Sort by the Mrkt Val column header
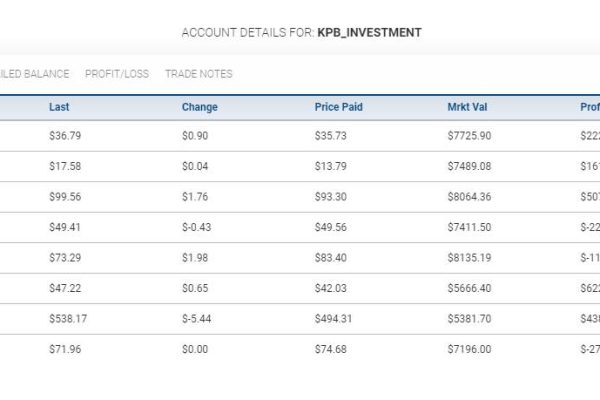 coord(467,107)
